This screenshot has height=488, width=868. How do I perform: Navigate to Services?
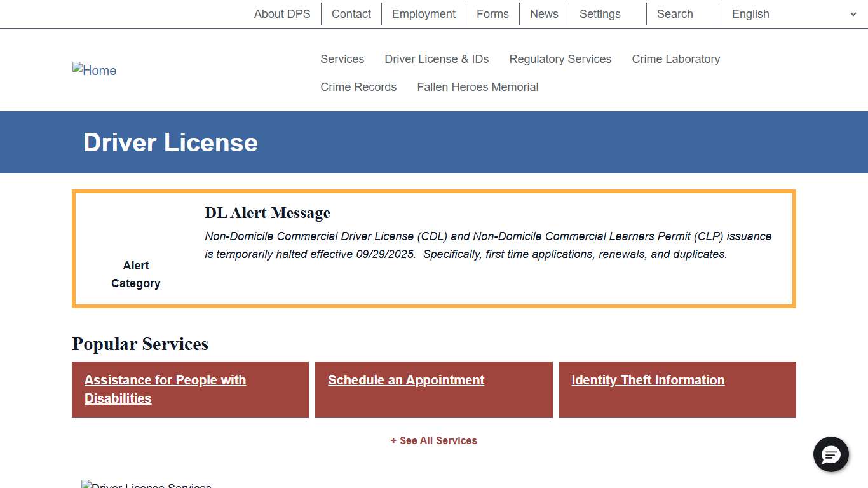point(342,58)
